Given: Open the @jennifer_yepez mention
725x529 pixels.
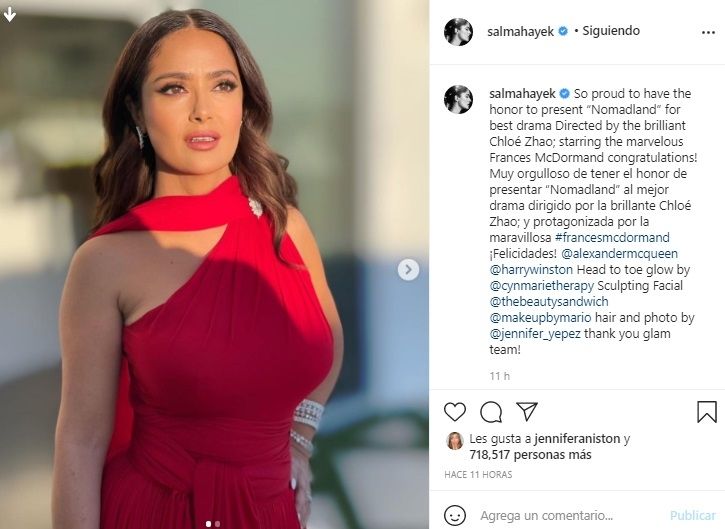Looking at the screenshot, I should (535, 334).
